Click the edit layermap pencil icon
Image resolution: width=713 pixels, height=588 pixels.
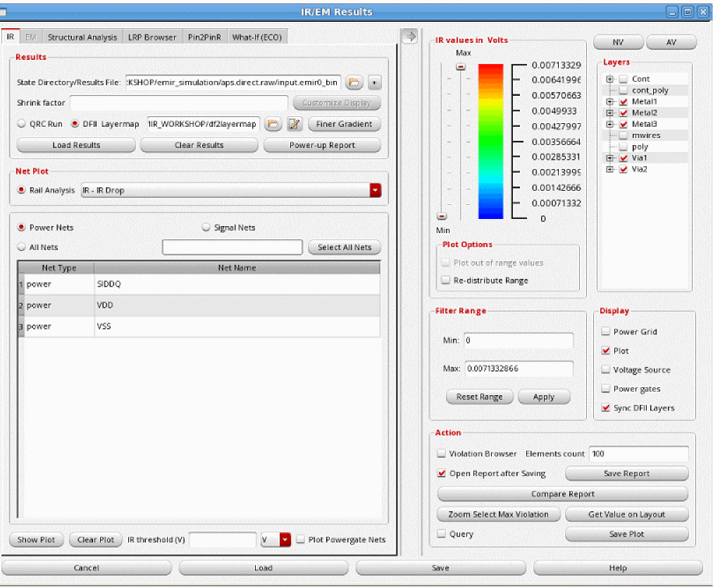[x=294, y=124]
